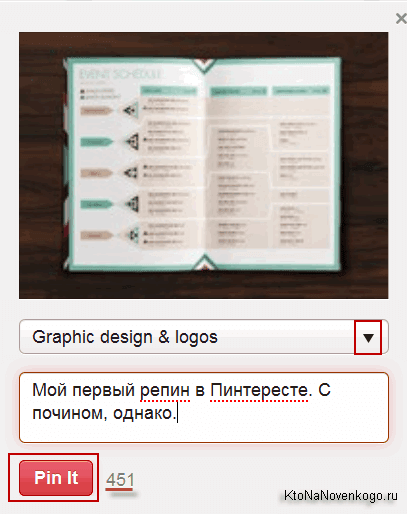The width and height of the screenshot is (407, 514).
Task: Click the misspelled word репин in description
Action: 165,390
